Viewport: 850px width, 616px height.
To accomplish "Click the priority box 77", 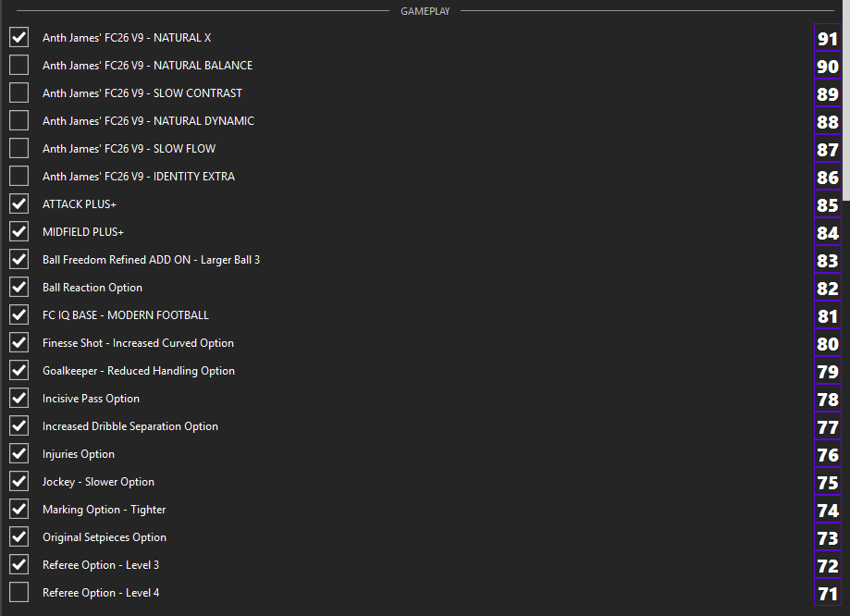I will pyautogui.click(x=828, y=426).
